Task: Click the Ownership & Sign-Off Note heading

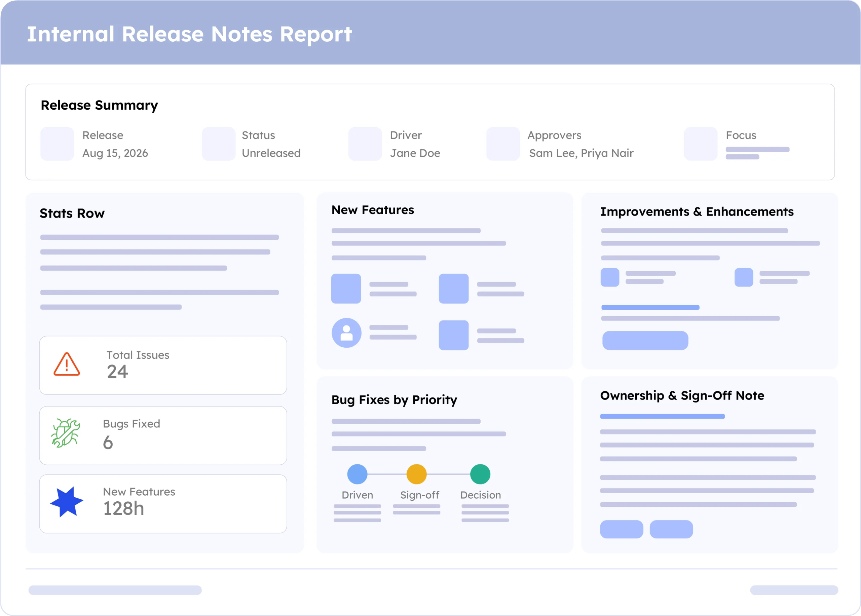Action: (x=682, y=396)
